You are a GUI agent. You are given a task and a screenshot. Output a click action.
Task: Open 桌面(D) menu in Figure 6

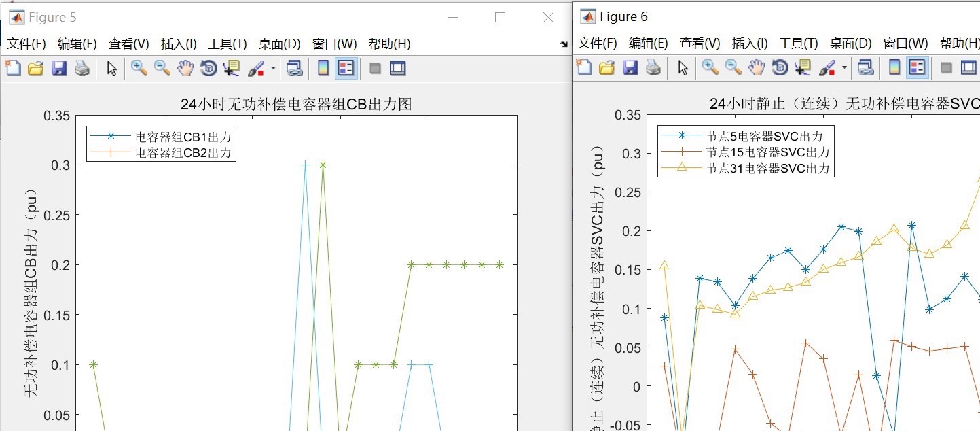click(x=850, y=44)
